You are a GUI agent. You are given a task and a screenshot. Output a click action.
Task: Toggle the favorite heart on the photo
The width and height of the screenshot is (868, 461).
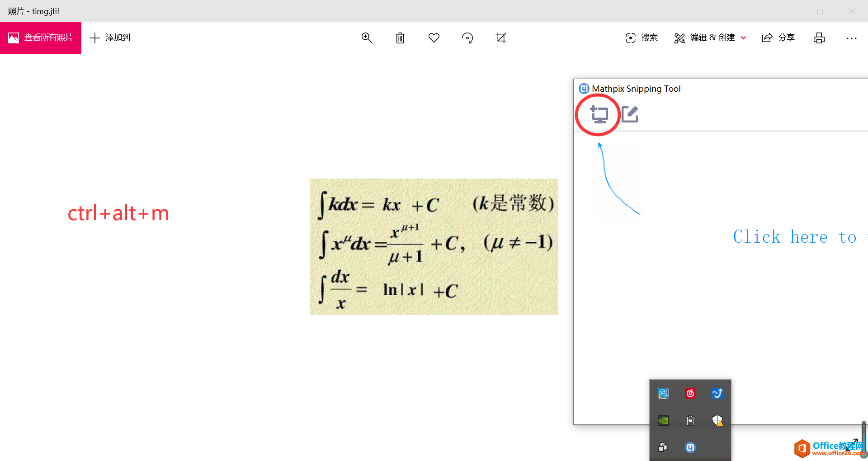click(434, 38)
